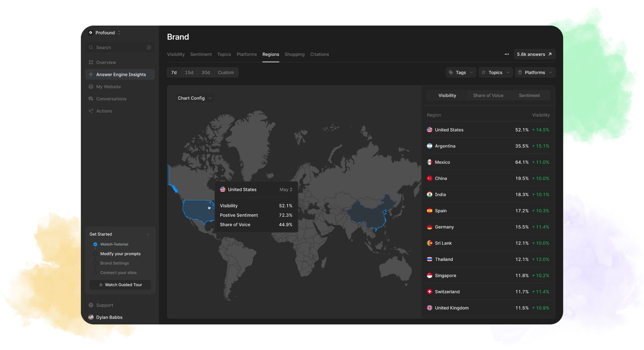Viewport: 644px width, 350px height.
Task: Open the Topics filter dropdown
Action: pos(495,73)
